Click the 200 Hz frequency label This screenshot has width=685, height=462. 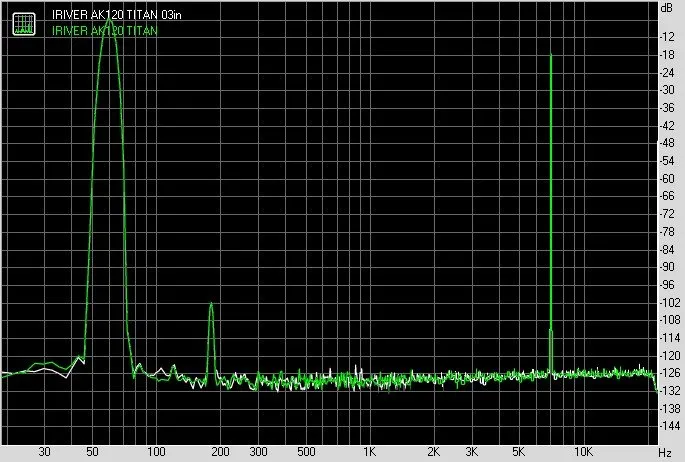pos(221,452)
